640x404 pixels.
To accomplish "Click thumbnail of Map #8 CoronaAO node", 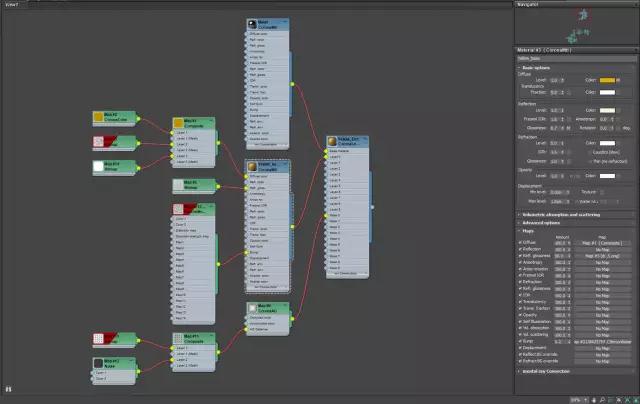I will point(252,308).
